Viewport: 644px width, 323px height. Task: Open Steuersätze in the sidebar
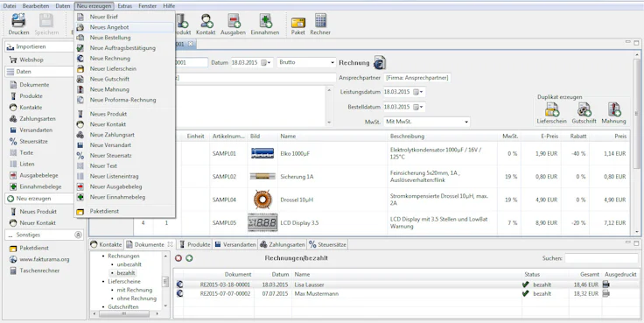coord(33,141)
